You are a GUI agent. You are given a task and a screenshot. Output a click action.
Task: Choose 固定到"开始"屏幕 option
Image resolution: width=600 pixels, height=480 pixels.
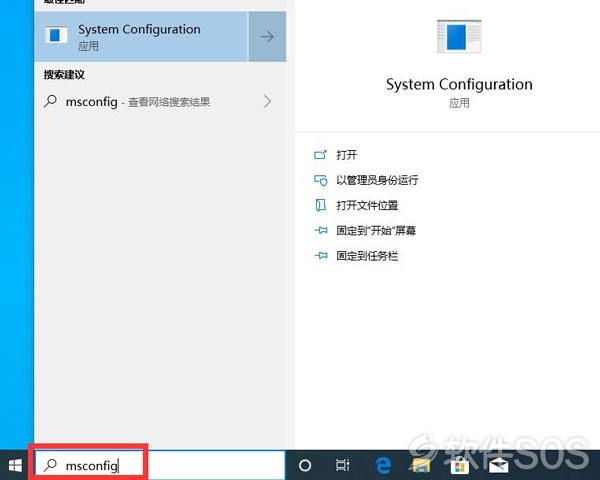click(376, 231)
